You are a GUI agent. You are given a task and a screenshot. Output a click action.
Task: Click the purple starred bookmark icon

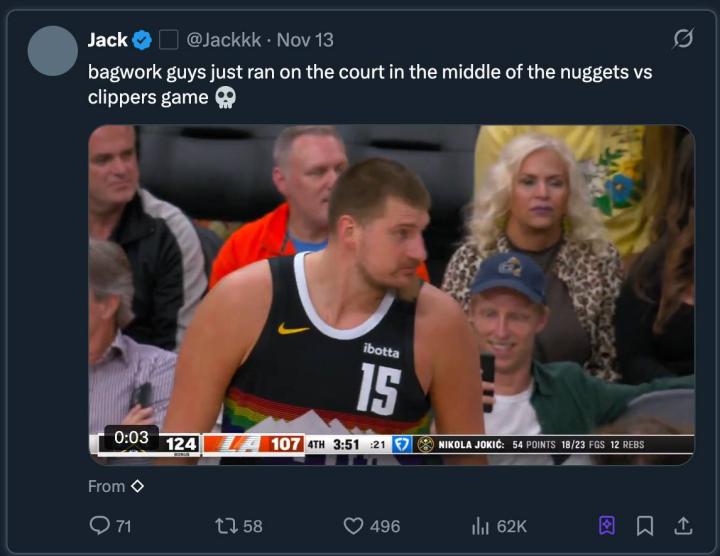(x=606, y=525)
